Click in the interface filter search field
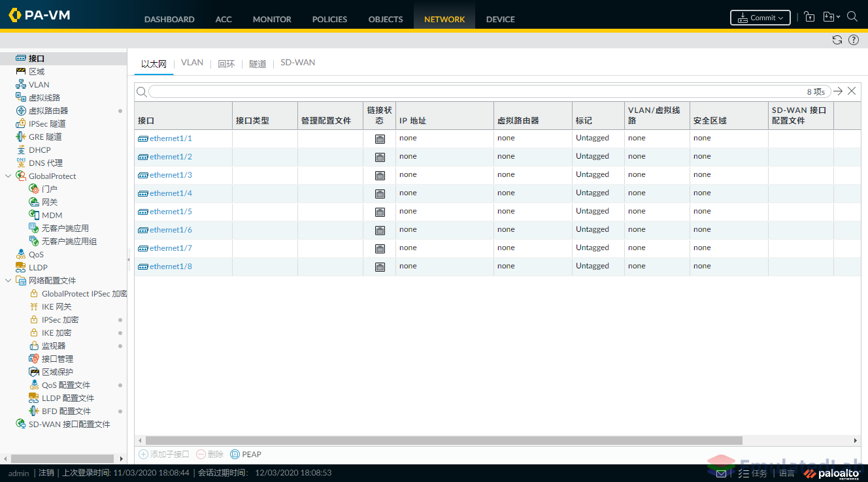Image resolution: width=868 pixels, height=482 pixels. [x=490, y=91]
